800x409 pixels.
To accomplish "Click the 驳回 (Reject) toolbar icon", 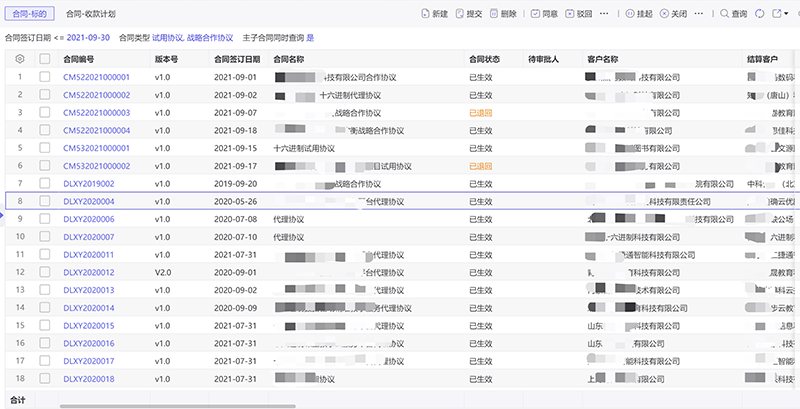I will (x=570, y=14).
